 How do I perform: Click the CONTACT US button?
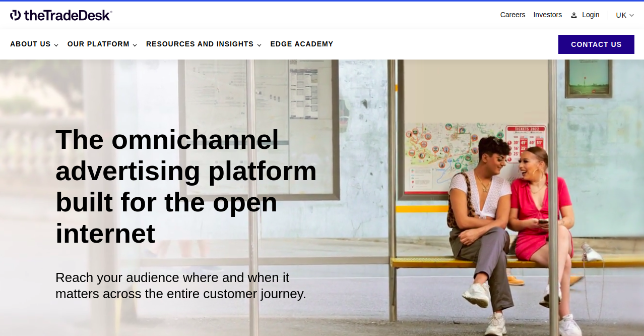[596, 44]
